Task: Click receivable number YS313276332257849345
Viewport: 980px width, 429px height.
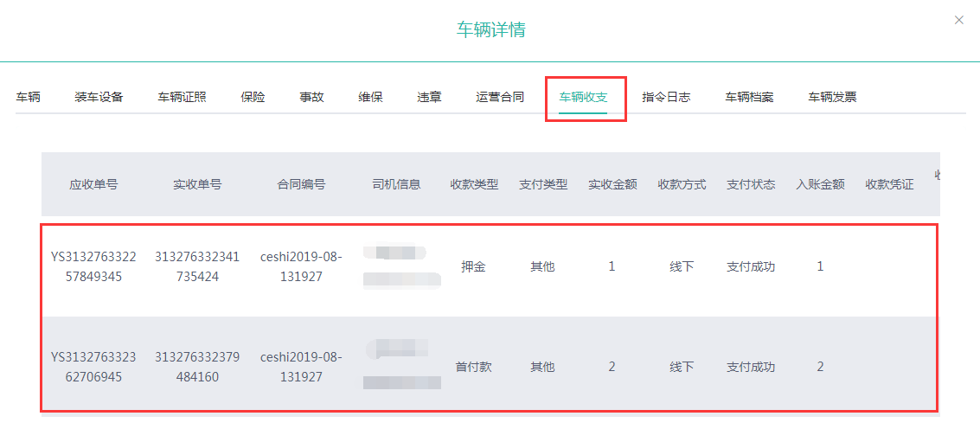Action: point(93,266)
